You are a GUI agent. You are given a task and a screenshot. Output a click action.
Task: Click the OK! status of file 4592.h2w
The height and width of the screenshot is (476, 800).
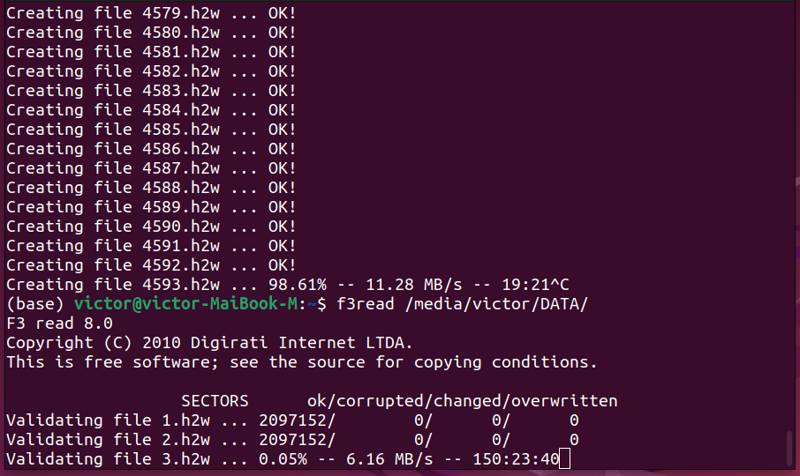282,265
